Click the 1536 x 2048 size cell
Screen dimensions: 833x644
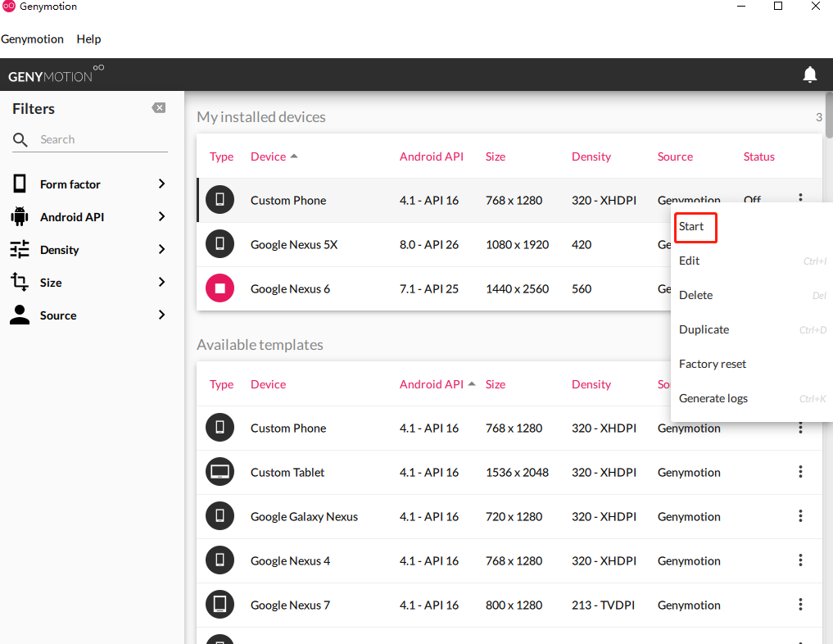[517, 473]
